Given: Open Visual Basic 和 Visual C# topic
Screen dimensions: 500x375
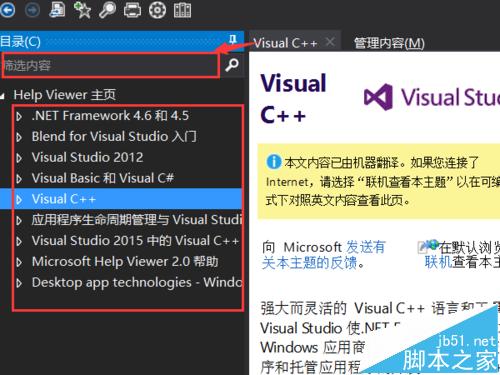Looking at the screenshot, I should 103,178.
